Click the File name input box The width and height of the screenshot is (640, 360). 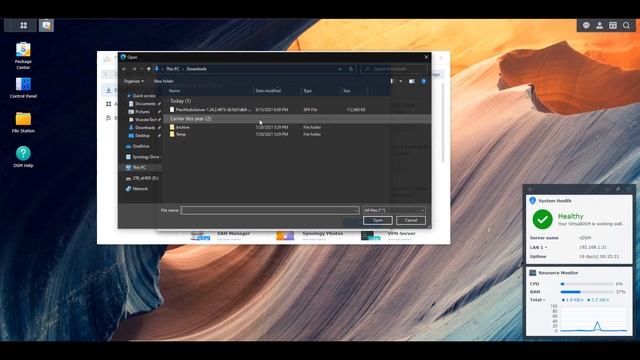pos(270,210)
